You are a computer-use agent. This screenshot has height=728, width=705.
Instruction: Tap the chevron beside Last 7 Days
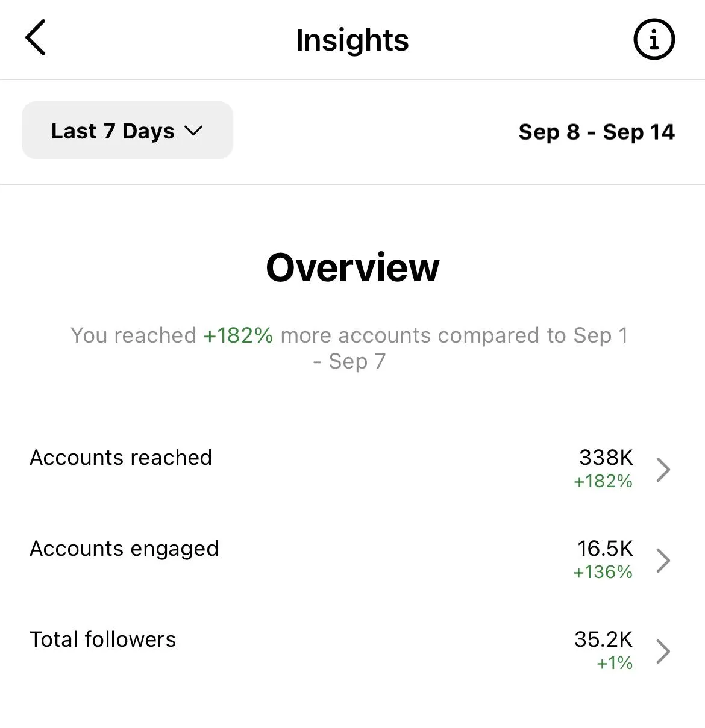[x=193, y=131]
